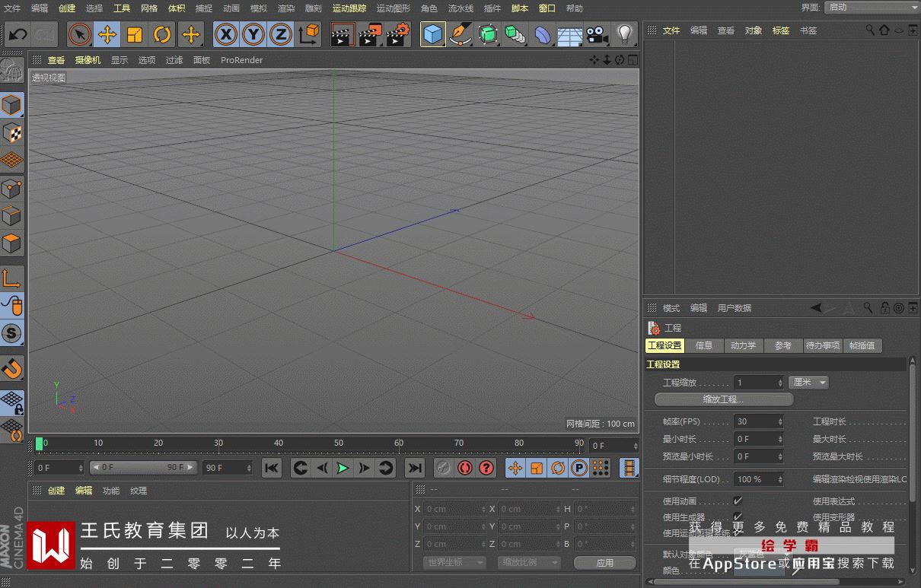This screenshot has height=588, width=921.
Task: Click the 缩放工程... button
Action: (723, 399)
